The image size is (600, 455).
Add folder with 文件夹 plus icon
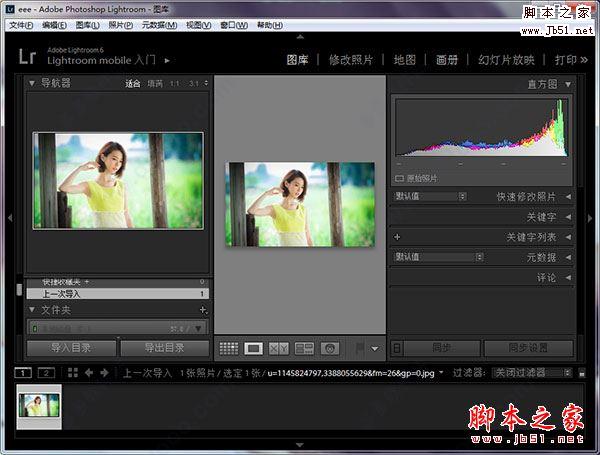[203, 310]
